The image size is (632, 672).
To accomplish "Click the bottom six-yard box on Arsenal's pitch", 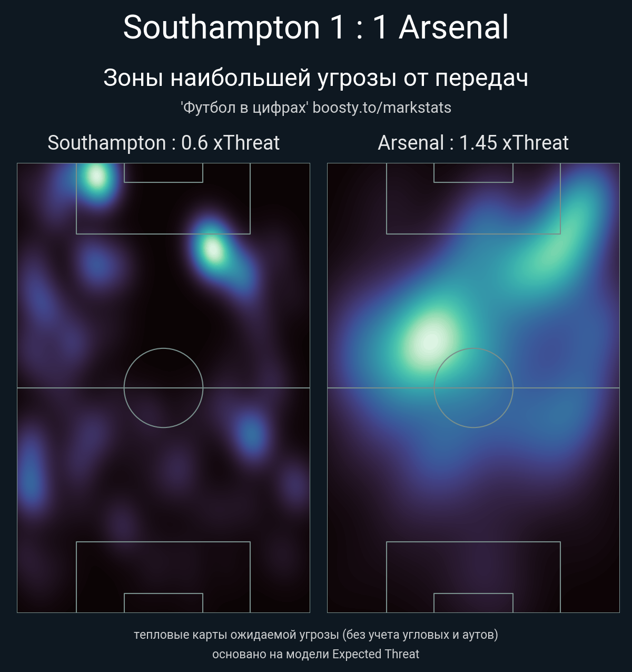I will pyautogui.click(x=473, y=603).
